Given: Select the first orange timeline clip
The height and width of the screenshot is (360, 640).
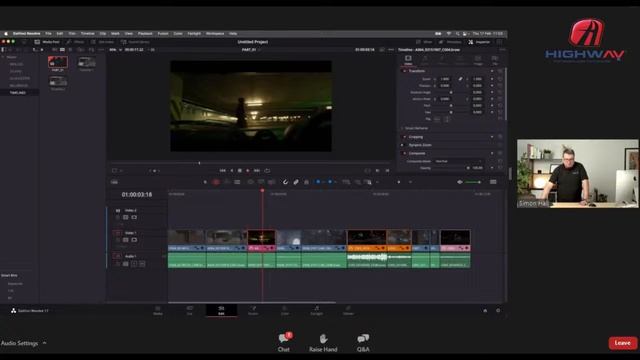Looking at the screenshot, I should [x=367, y=240].
